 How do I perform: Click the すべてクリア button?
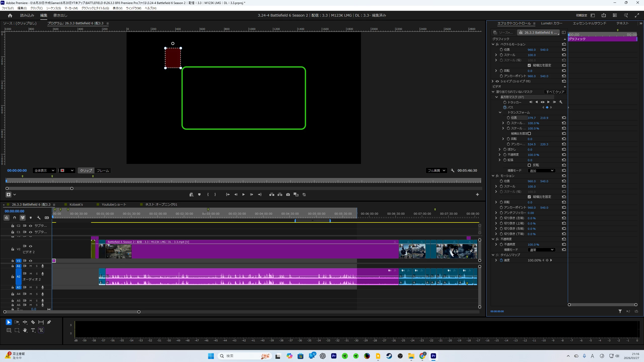[555, 92]
